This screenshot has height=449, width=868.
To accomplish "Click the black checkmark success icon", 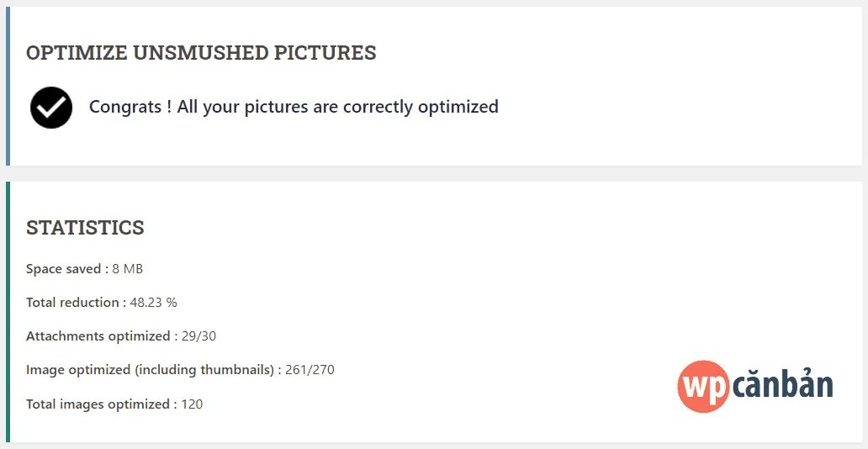I will point(51,108).
